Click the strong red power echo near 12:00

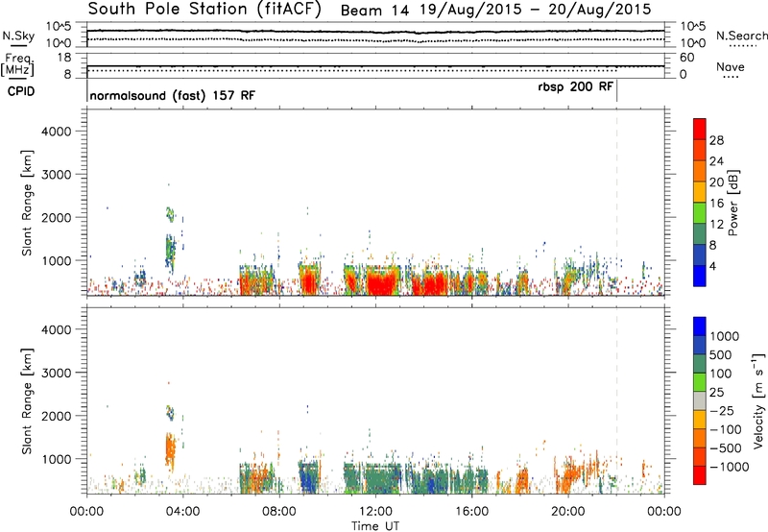coord(381,283)
